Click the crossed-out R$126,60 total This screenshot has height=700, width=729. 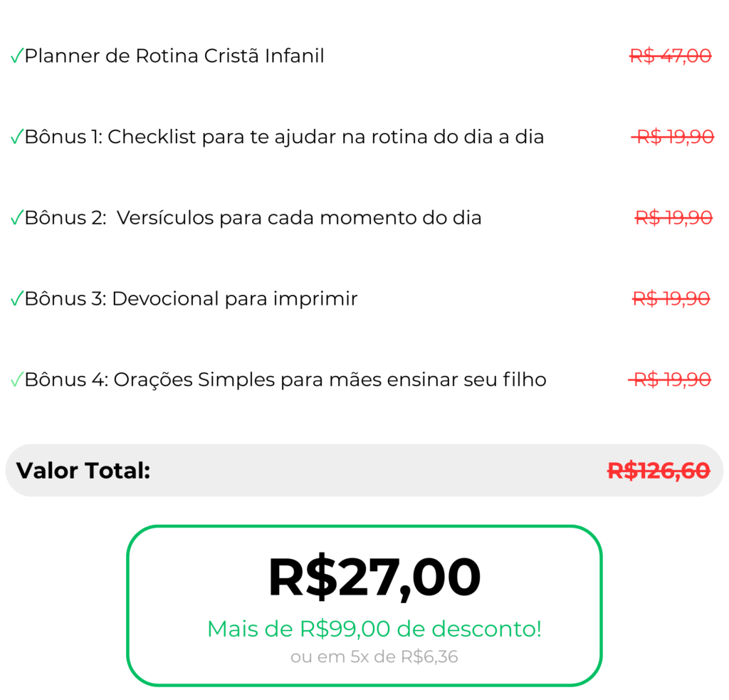pos(659,471)
